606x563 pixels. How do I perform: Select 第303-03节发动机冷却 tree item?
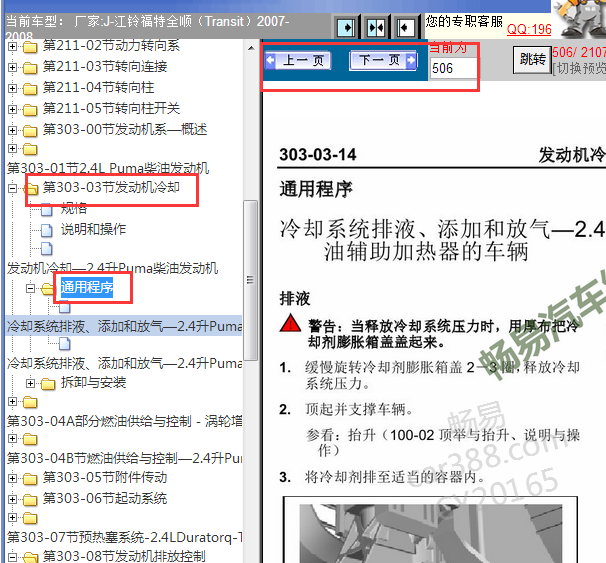click(x=111, y=187)
